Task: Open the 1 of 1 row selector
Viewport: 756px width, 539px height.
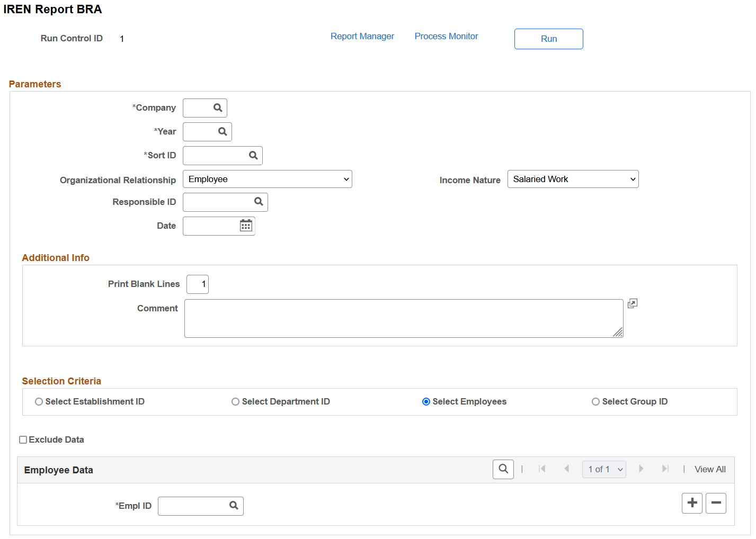Action: coord(604,469)
